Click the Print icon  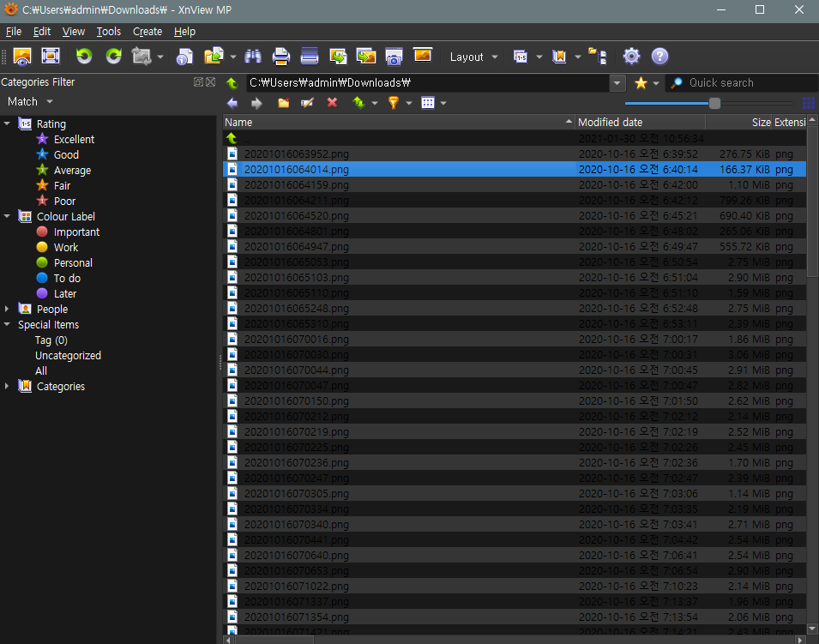pos(281,57)
